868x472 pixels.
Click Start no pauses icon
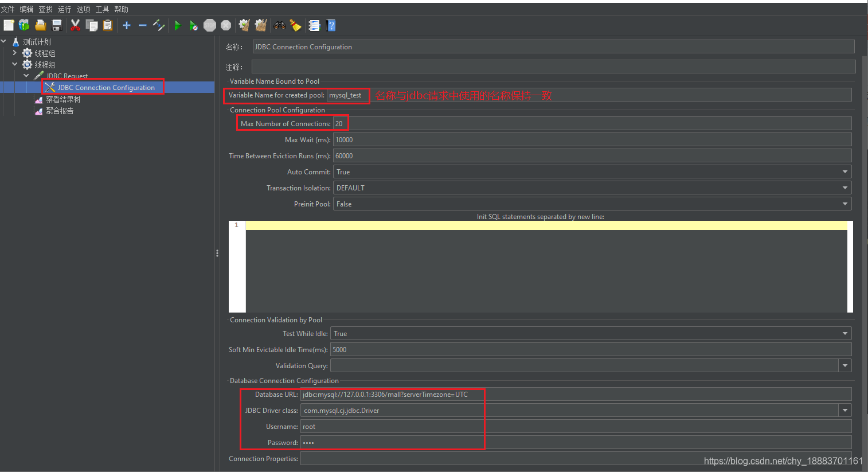[194, 25]
